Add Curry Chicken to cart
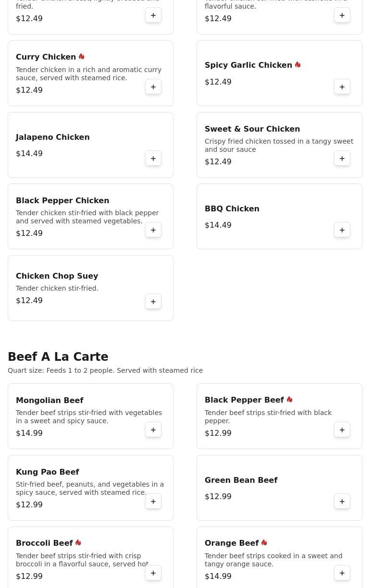The image size is (370, 588). [153, 87]
